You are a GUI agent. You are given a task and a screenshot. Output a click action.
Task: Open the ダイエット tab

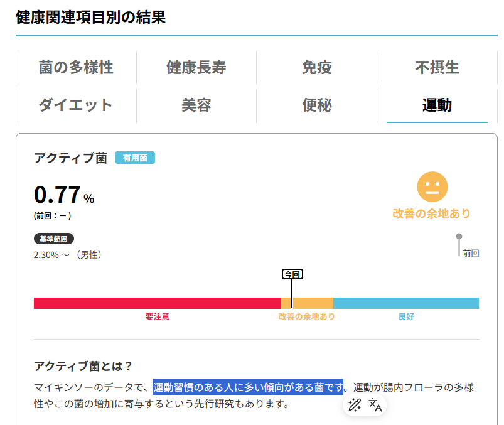point(76,105)
